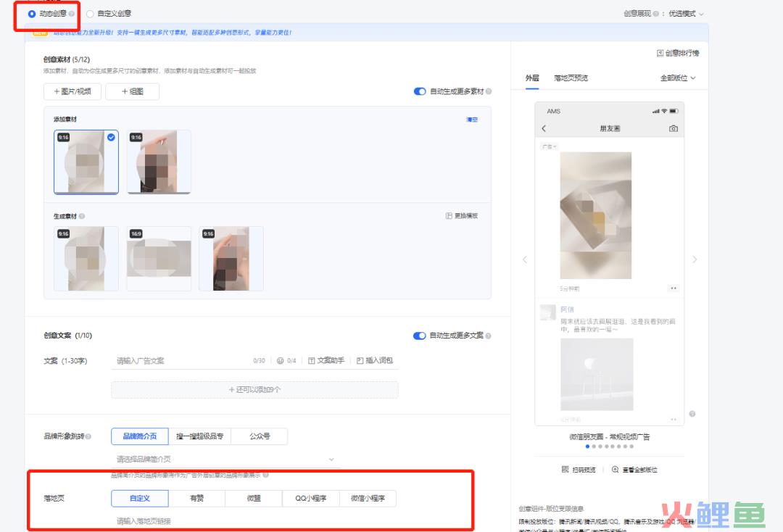Open the emoji picker in 文案 field
Screen dimensions: 783x532
tap(280, 360)
